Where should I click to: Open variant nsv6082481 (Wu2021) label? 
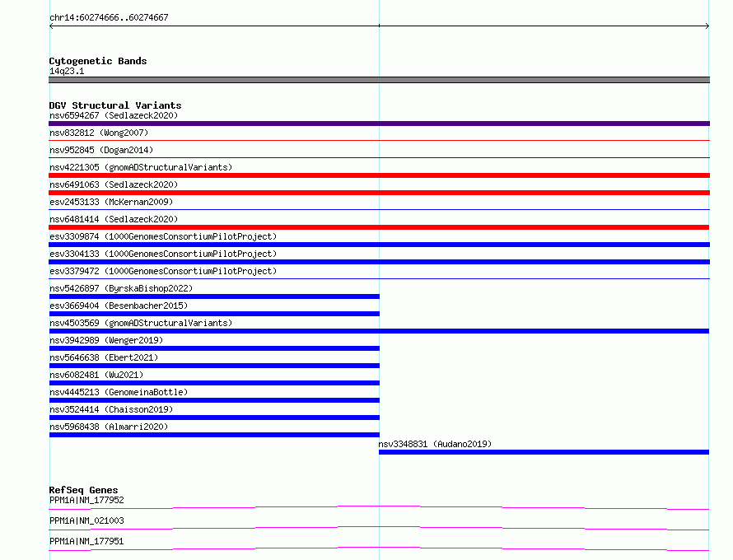click(96, 375)
